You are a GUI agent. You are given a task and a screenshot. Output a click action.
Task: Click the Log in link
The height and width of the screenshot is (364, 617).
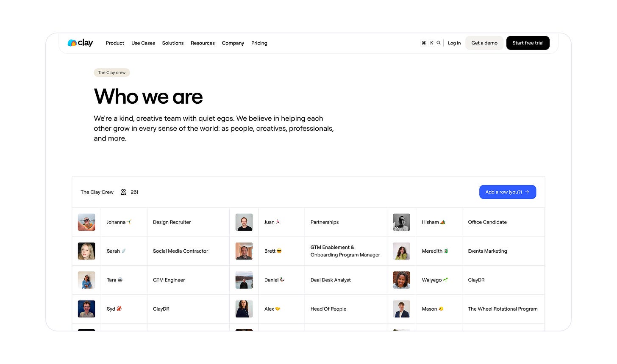[x=454, y=43]
